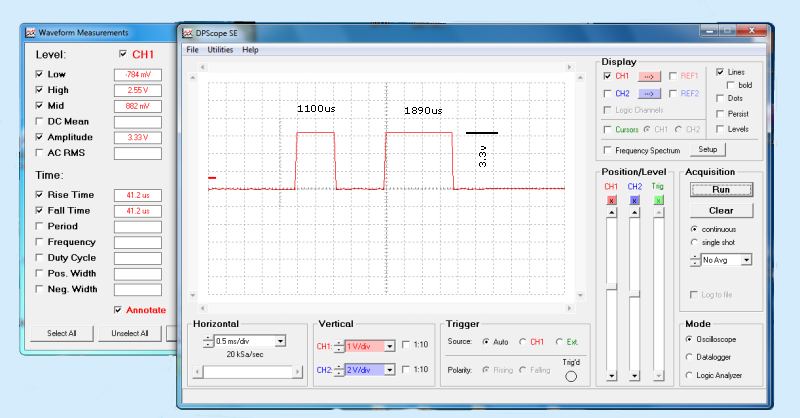Click the Clear button
Image resolution: width=800 pixels, height=418 pixels.
721,211
